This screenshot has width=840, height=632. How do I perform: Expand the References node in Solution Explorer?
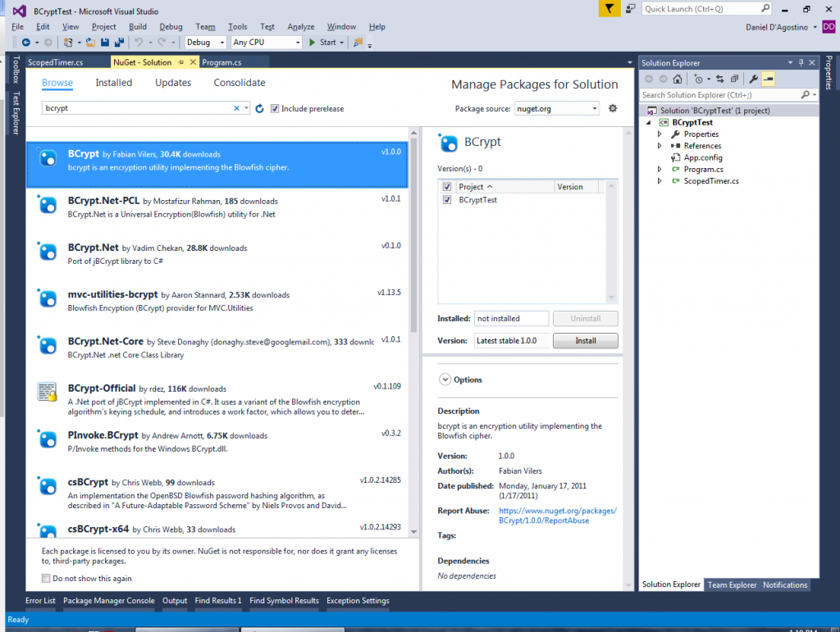point(660,146)
